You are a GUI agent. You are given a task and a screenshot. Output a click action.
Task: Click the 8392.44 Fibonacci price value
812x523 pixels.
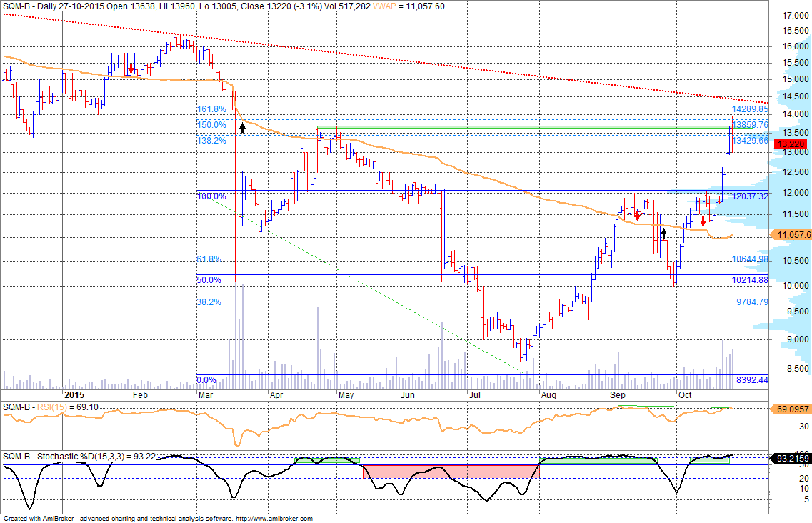[753, 380]
